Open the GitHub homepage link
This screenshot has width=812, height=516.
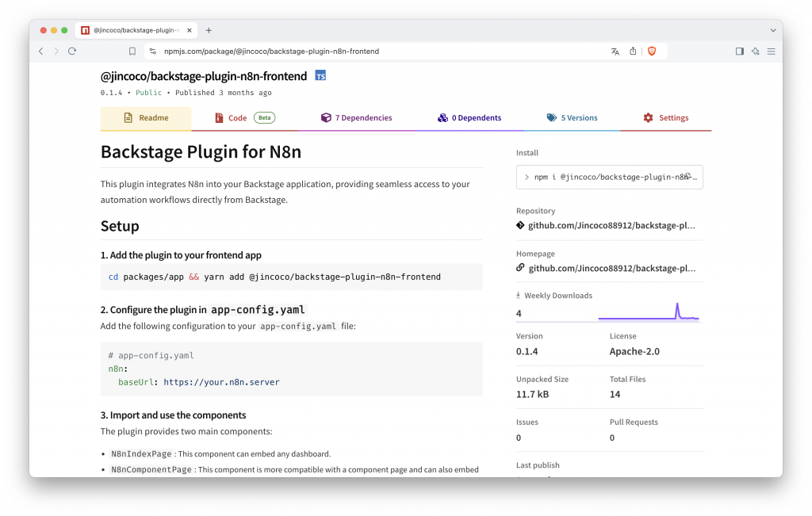611,268
